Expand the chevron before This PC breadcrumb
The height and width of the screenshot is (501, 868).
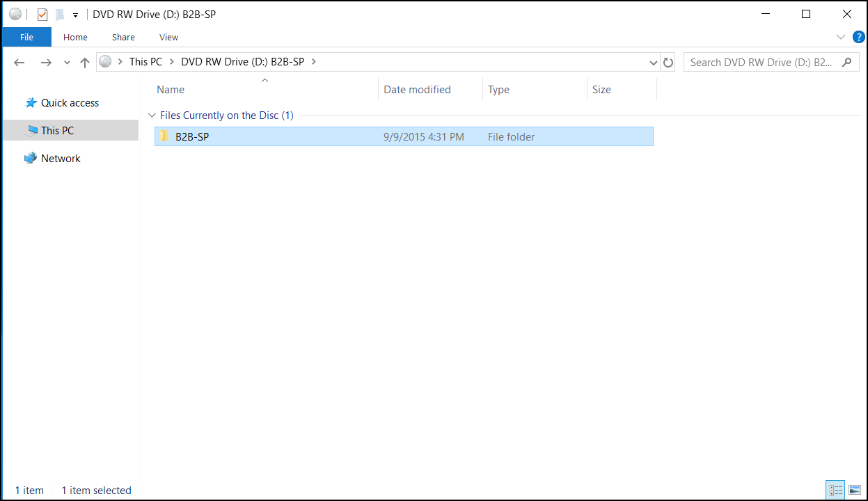click(x=120, y=61)
